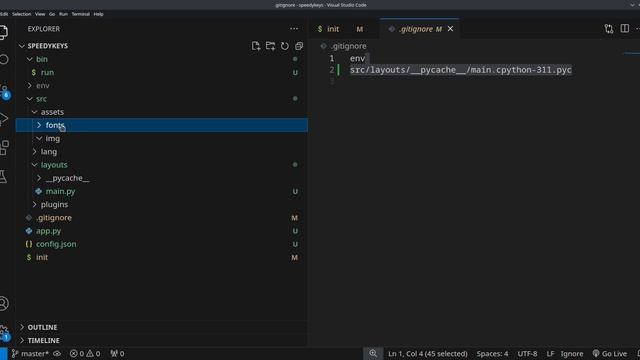Open the Run and Debug view
The image size is (640, 360).
click(4, 119)
